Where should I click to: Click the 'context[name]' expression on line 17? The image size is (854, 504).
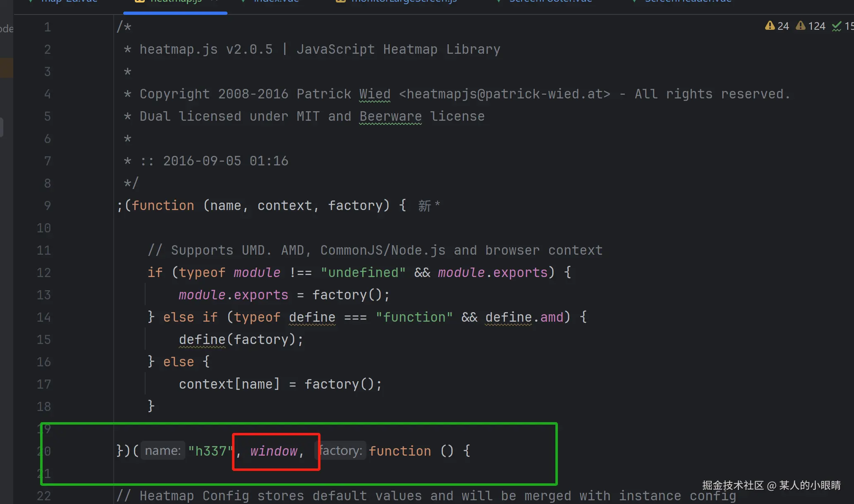tap(229, 384)
